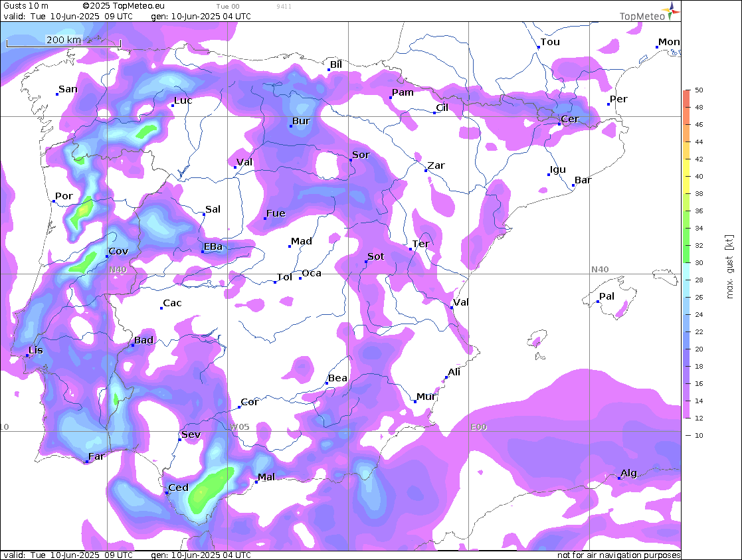Click the '50' value on the legend
Viewport: 742px width, 560px height.
click(x=699, y=90)
